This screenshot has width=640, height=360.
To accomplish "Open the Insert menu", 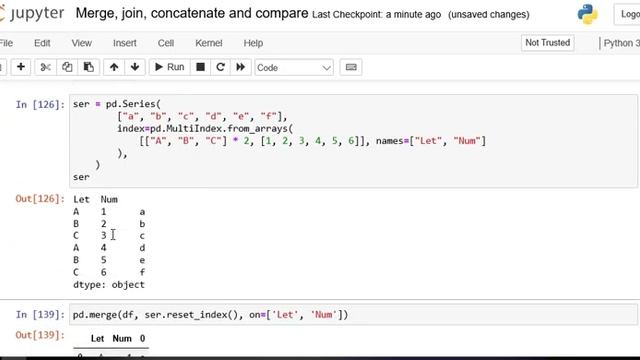I will tap(124, 43).
